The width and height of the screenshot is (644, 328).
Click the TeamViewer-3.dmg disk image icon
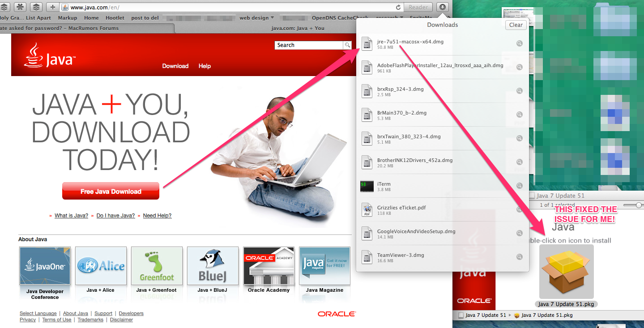click(x=367, y=257)
